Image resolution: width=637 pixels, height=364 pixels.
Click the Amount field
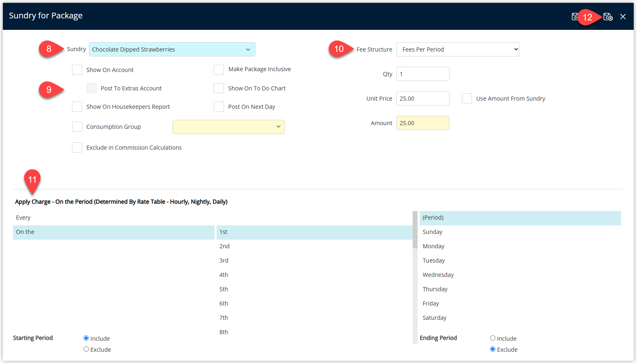(x=423, y=123)
